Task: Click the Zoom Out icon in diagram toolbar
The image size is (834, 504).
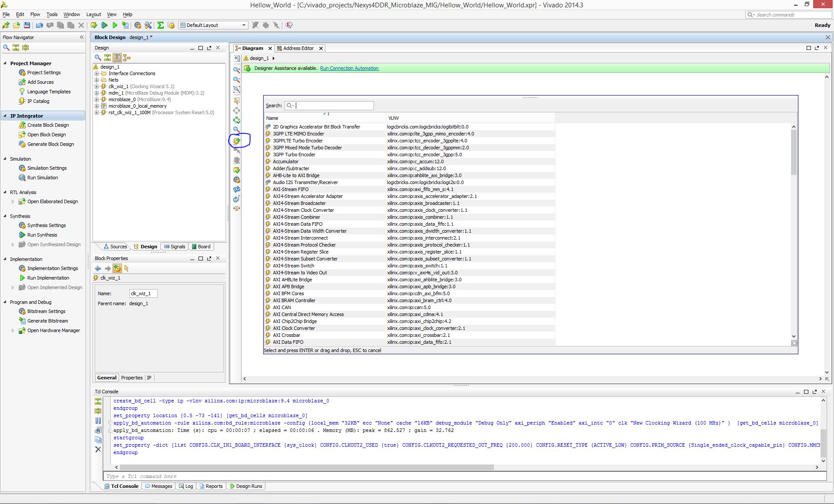Action: pyautogui.click(x=237, y=79)
